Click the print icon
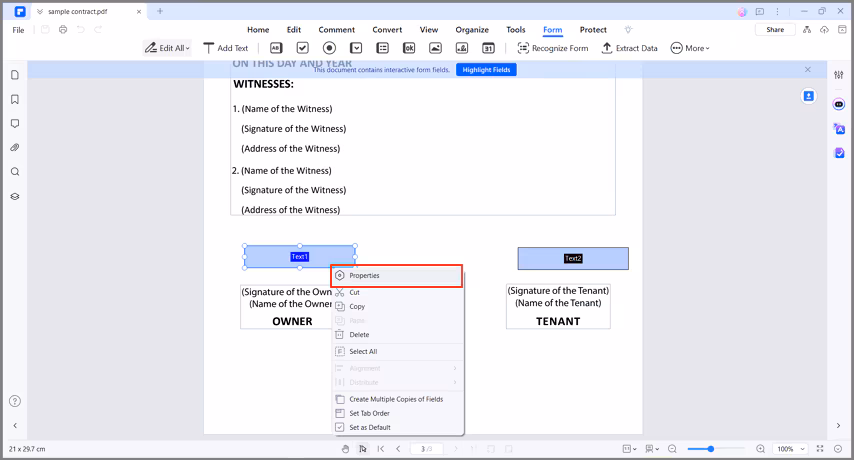 (x=63, y=29)
